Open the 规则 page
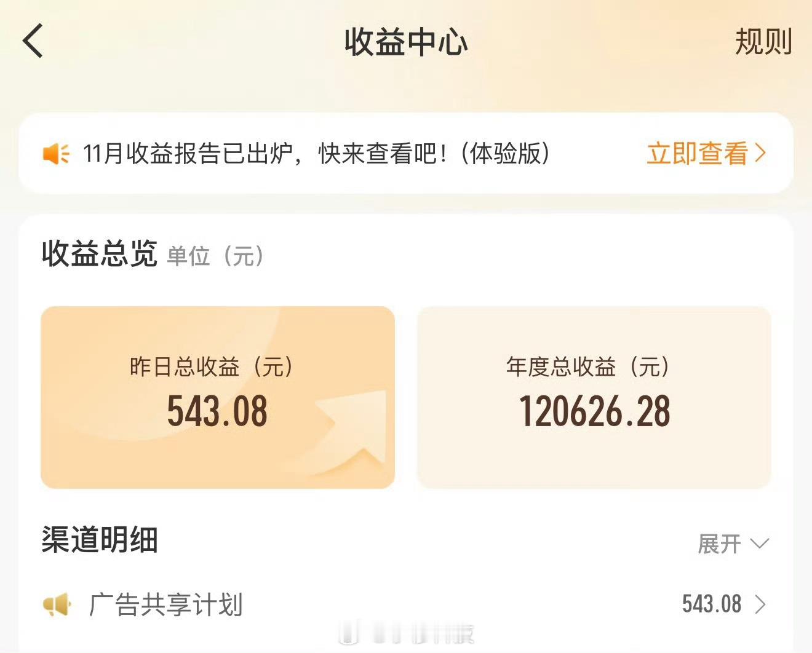812x653 pixels. 763,43
